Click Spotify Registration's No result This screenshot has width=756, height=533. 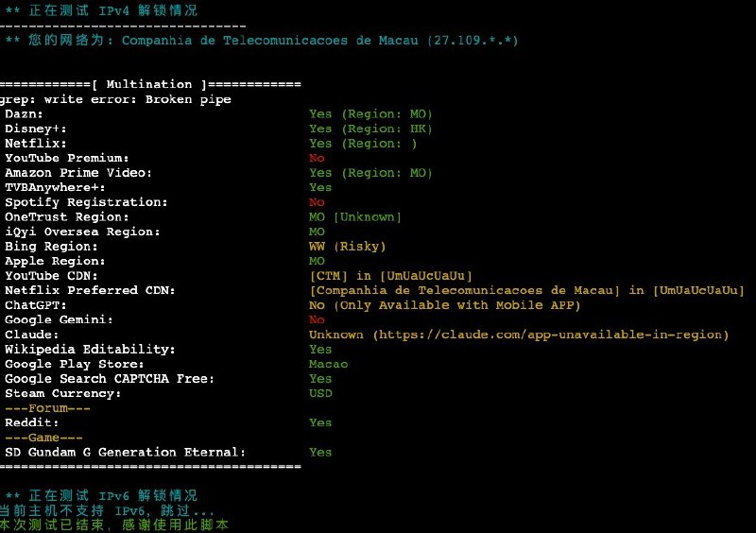click(x=317, y=202)
